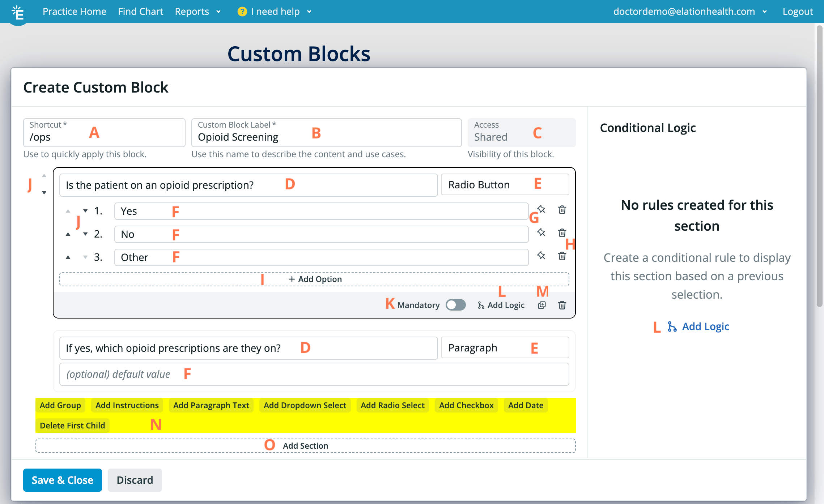This screenshot has height=504, width=824.
Task: Expand the 'I need help' menu
Action: tap(275, 12)
